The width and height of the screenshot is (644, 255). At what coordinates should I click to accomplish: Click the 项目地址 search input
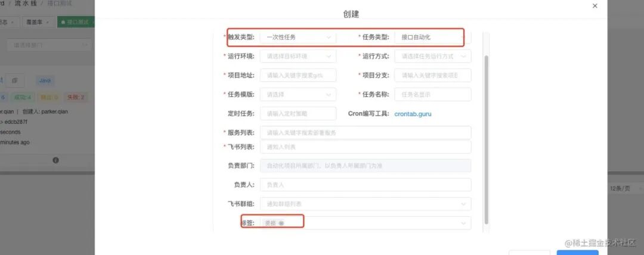tap(298, 76)
